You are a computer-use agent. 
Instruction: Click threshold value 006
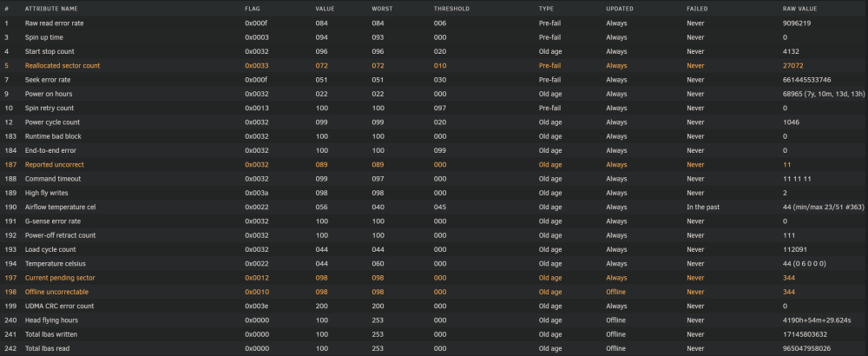440,23
